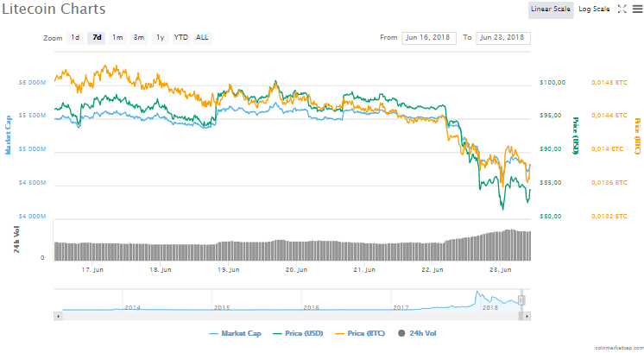Viewport: 644px width, 353px height.
Task: Click the 2014 label in navigator
Action: [x=133, y=307]
